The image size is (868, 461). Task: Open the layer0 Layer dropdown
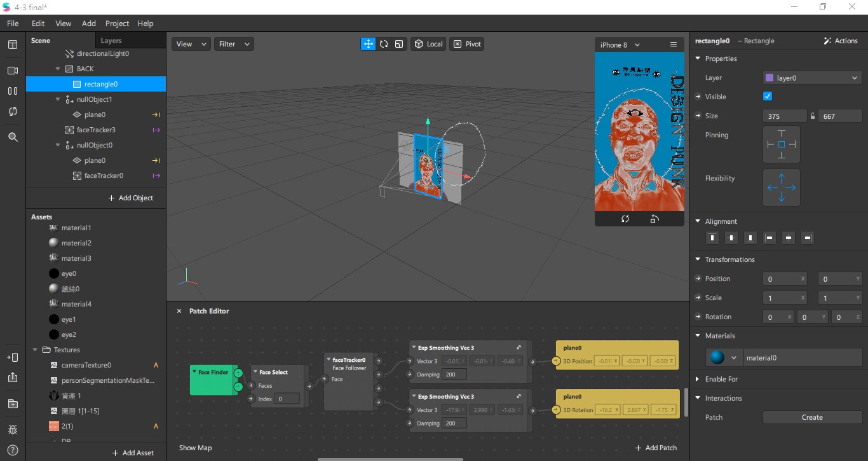click(x=812, y=78)
